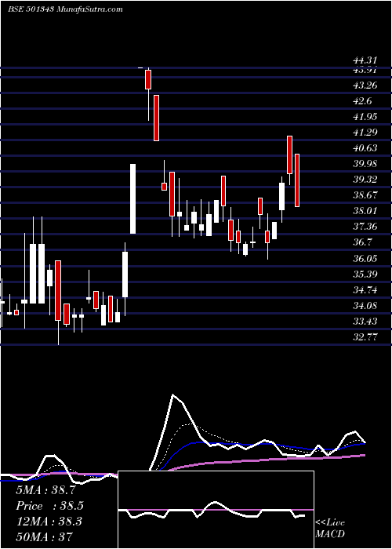This screenshot has width=392, height=549.
Task: Click the 41.95 price axis label
Action: coord(365,116)
